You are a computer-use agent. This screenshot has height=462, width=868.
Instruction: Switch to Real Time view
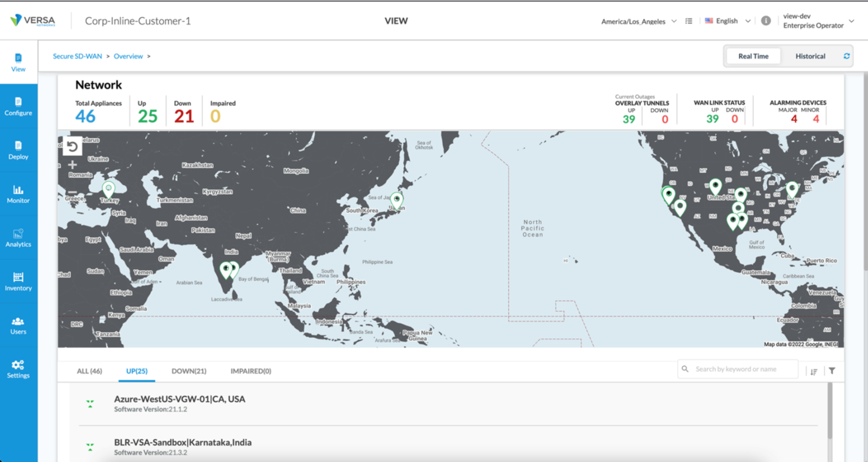point(753,56)
